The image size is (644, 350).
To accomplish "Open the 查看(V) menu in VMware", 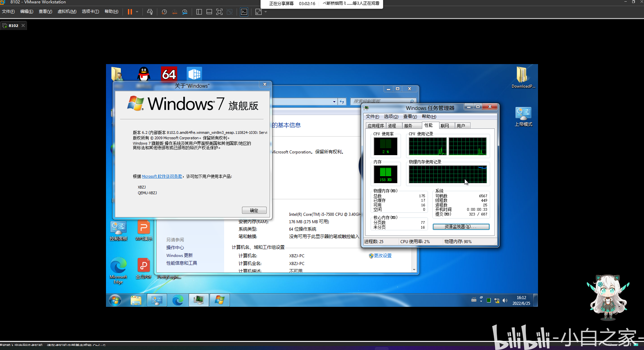I will pyautogui.click(x=45, y=11).
